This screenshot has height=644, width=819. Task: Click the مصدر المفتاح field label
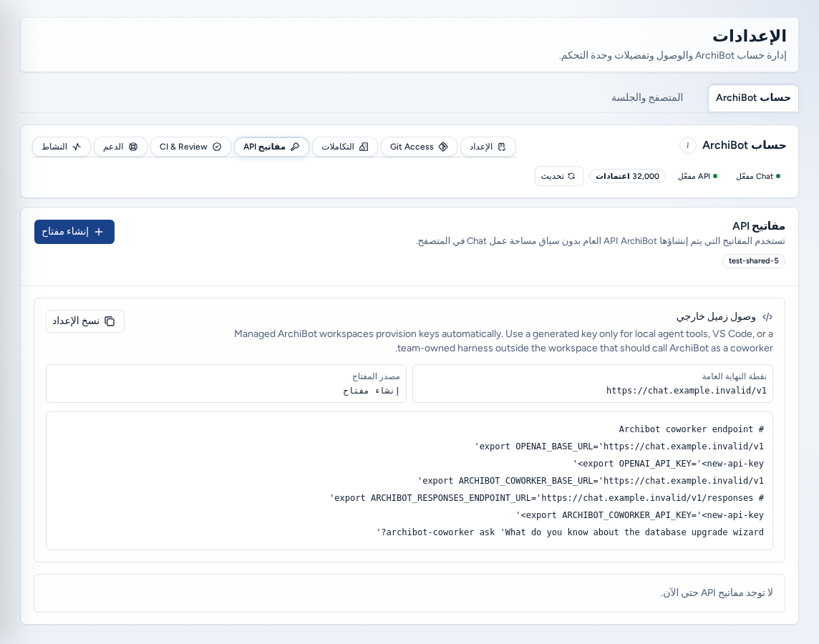[376, 376]
